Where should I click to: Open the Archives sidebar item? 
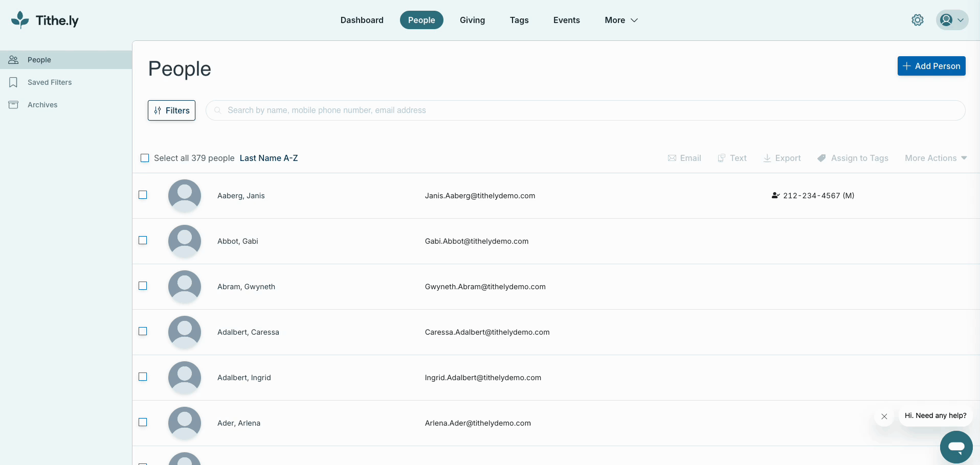(x=66, y=105)
